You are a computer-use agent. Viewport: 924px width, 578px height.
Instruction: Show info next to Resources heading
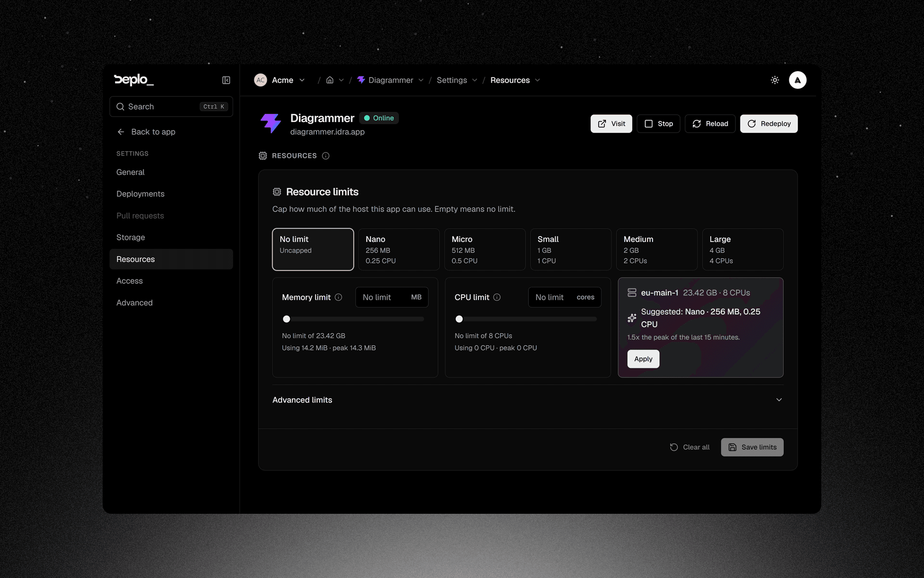[x=326, y=156]
